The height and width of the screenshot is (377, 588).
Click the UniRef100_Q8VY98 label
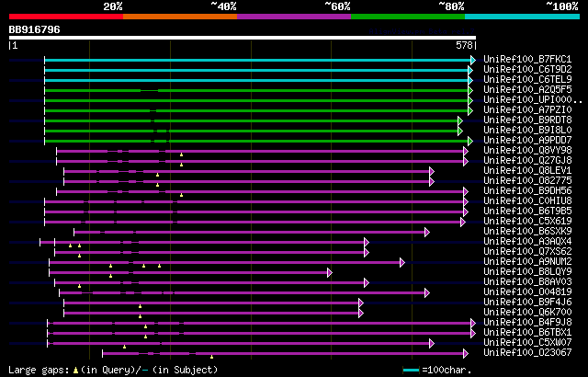[527, 151]
